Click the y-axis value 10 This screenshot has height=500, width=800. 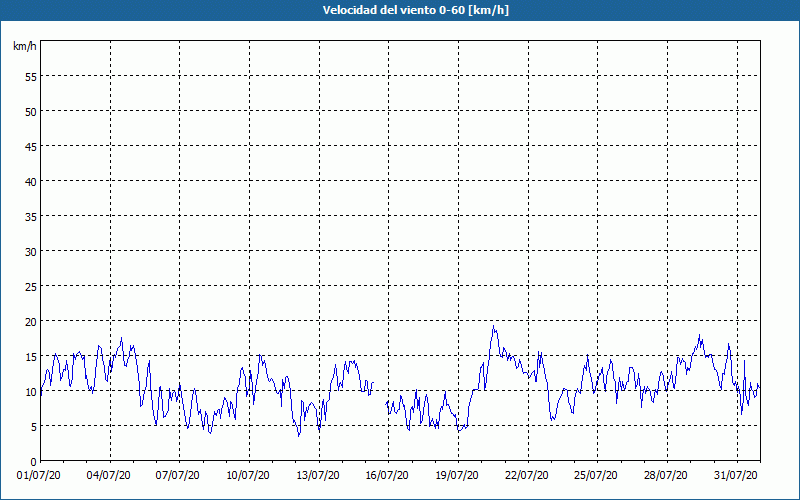pos(31,392)
